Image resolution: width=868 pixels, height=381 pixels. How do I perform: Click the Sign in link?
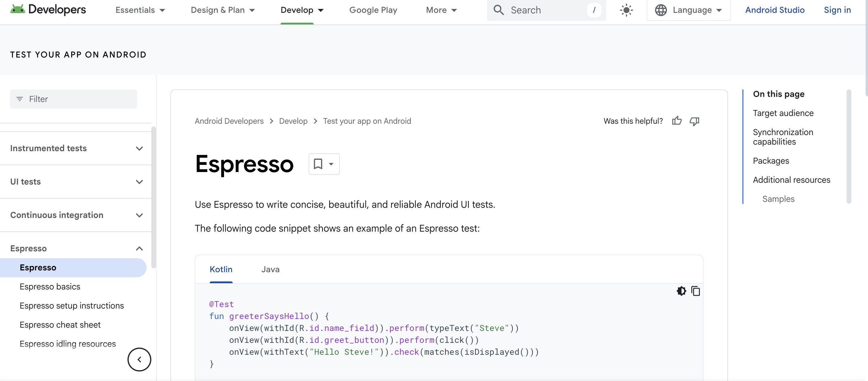[837, 10]
